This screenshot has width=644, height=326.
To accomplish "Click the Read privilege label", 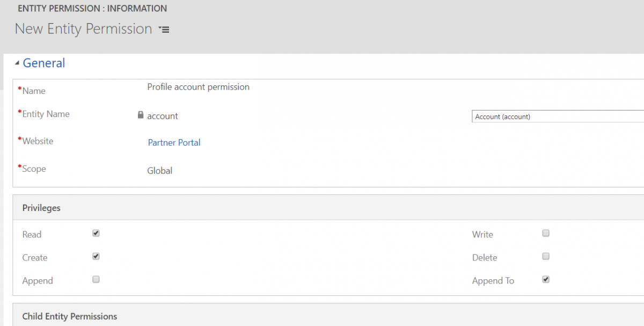I will click(32, 235).
